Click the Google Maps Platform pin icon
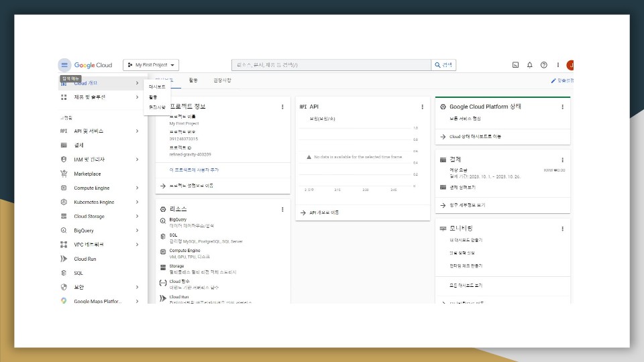Image resolution: width=644 pixels, height=362 pixels. pyautogui.click(x=64, y=300)
